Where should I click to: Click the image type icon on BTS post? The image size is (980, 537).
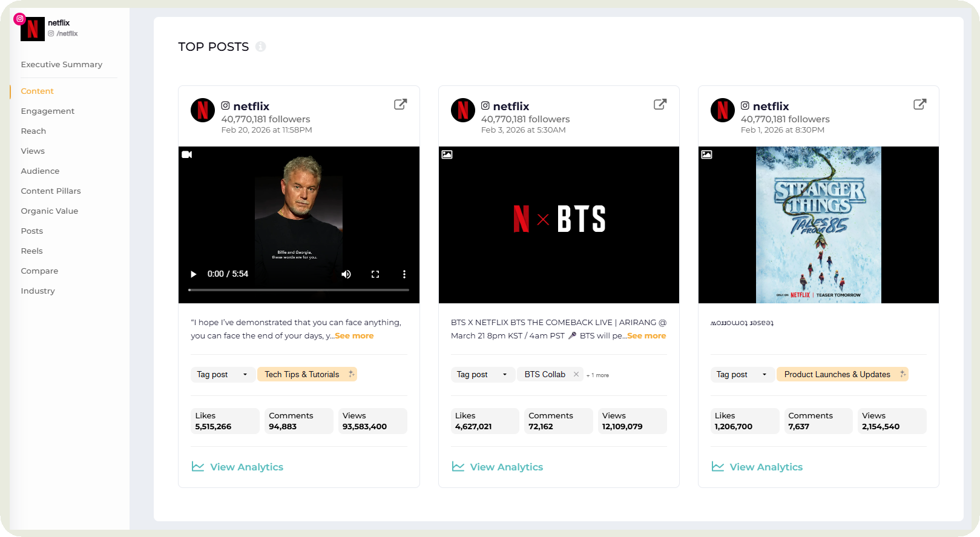(447, 154)
